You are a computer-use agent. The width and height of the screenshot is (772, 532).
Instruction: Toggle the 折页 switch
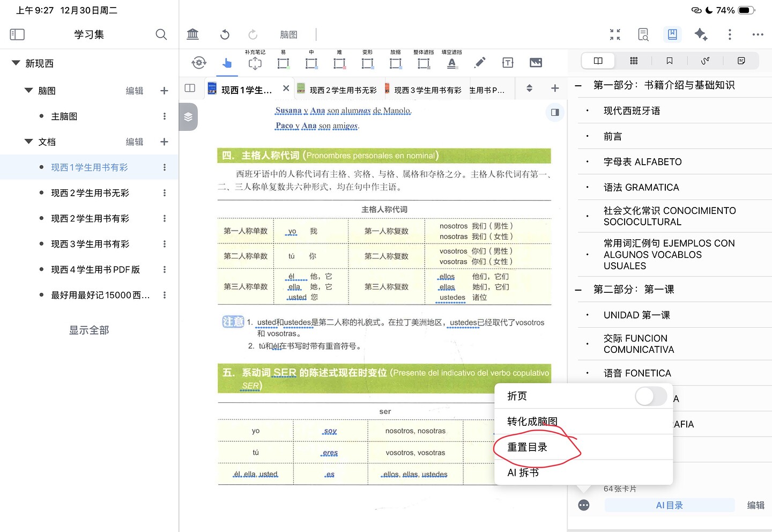click(x=651, y=396)
